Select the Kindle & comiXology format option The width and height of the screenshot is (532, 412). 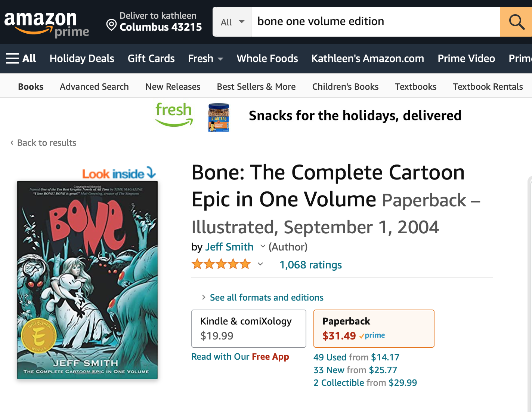click(x=248, y=328)
